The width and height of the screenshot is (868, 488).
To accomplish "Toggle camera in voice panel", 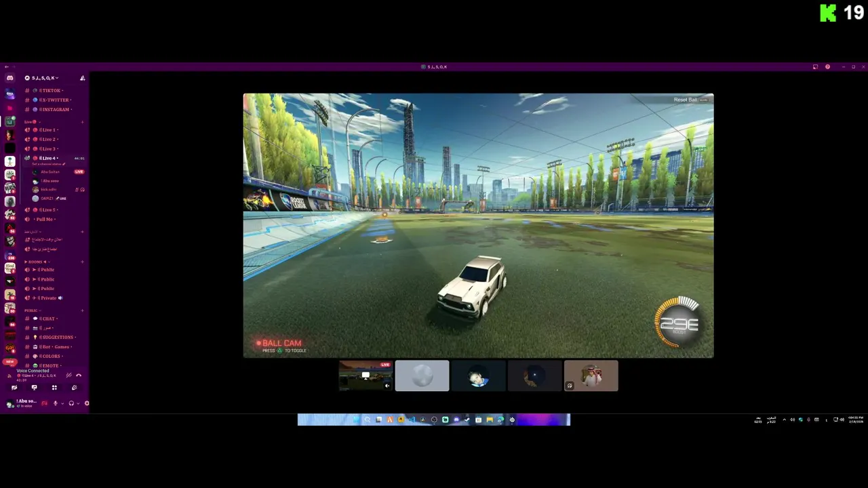I will (x=14, y=388).
